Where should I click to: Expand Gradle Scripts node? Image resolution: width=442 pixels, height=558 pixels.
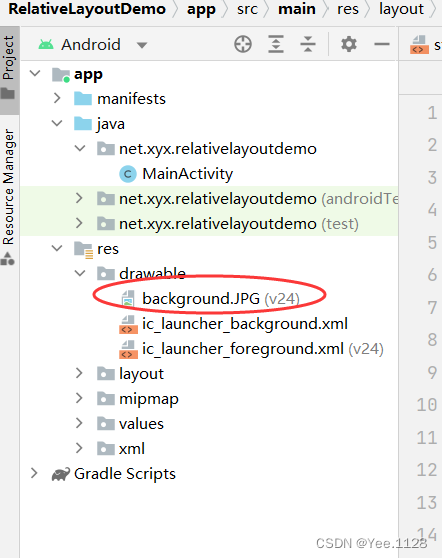pos(34,473)
